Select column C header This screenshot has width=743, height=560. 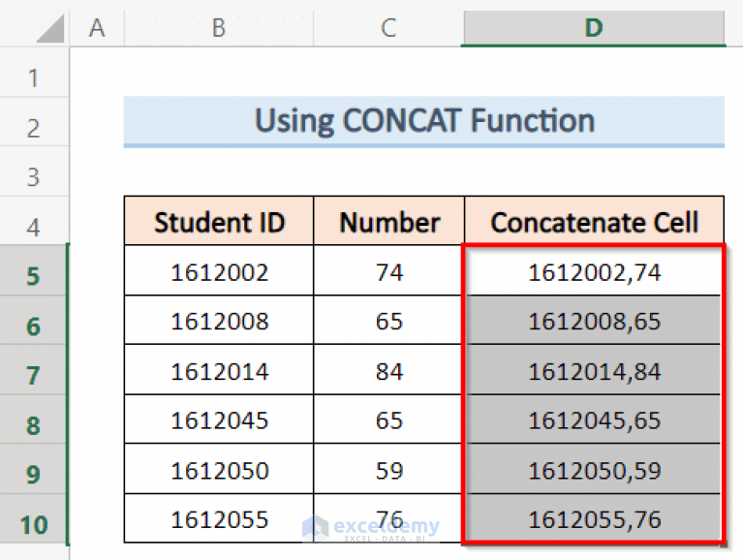click(388, 28)
